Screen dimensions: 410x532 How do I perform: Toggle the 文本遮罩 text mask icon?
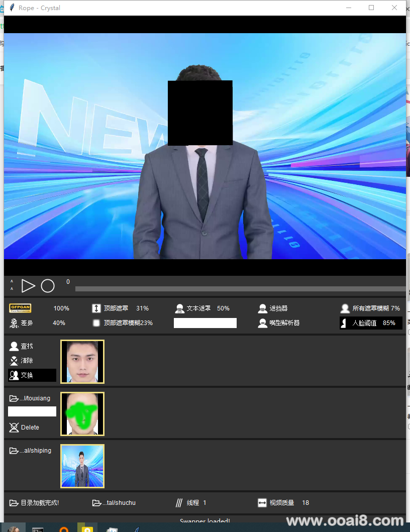[179, 308]
